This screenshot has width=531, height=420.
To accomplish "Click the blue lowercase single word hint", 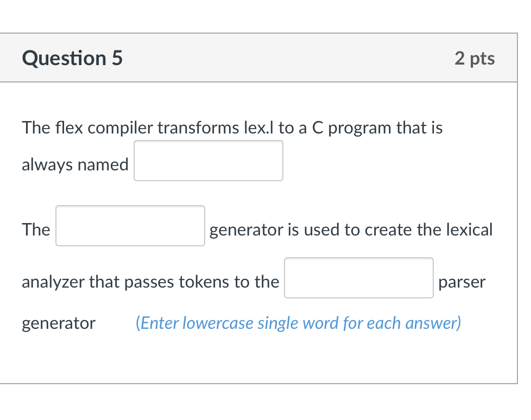I will [299, 323].
